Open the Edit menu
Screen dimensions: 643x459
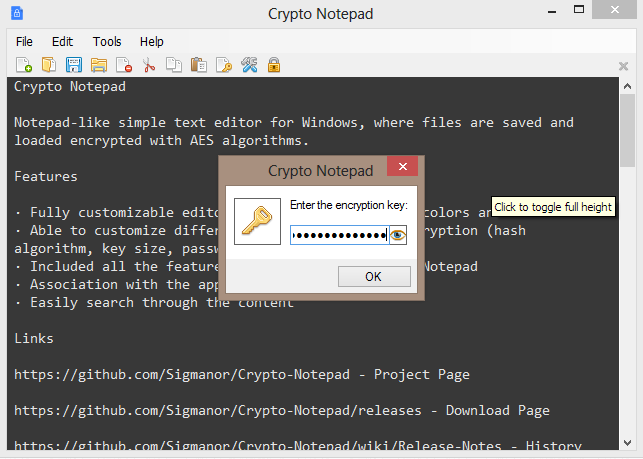coord(62,41)
